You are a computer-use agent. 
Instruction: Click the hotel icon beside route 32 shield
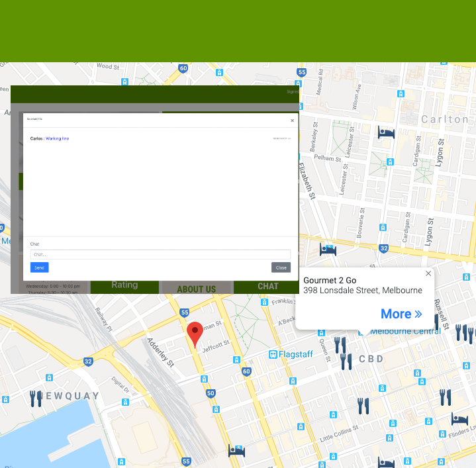(328, 250)
